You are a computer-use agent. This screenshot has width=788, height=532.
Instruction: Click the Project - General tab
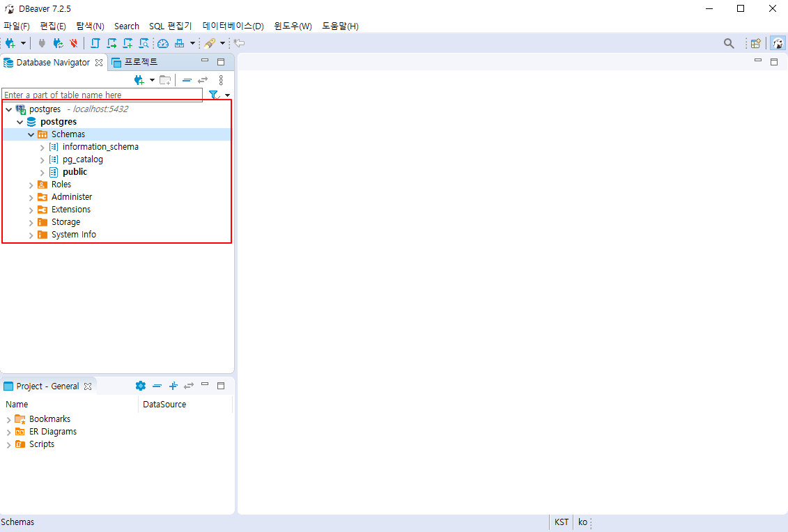click(x=47, y=386)
